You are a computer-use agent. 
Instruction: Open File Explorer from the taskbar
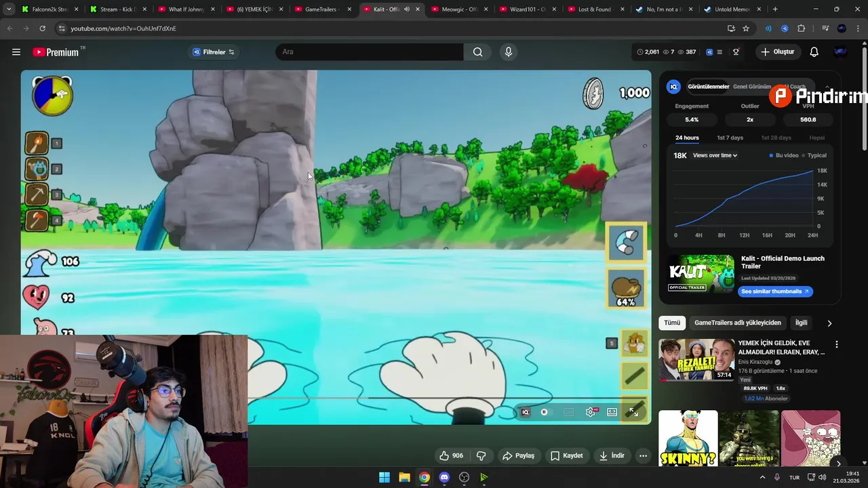tap(404, 477)
